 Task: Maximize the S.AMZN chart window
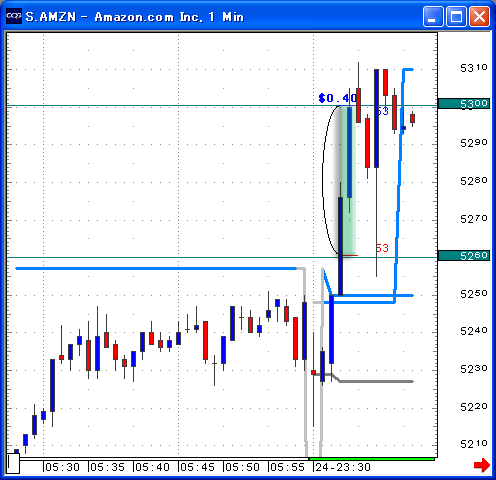point(456,16)
